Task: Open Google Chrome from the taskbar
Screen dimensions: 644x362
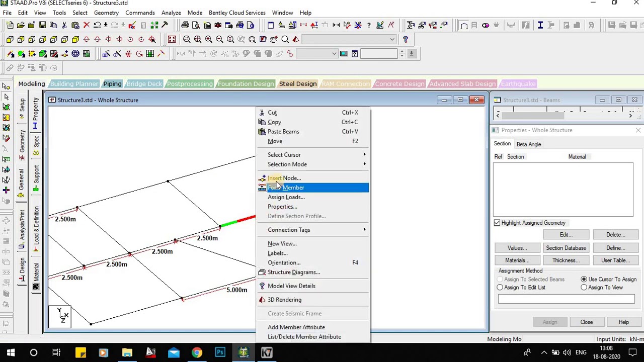Action: 197,352
